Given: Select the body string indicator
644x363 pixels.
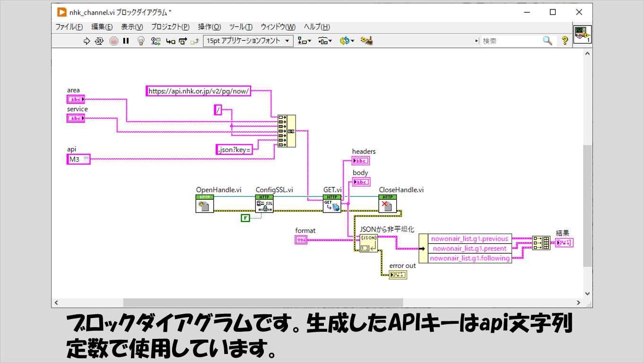Looking at the screenshot, I should pyautogui.click(x=361, y=182).
